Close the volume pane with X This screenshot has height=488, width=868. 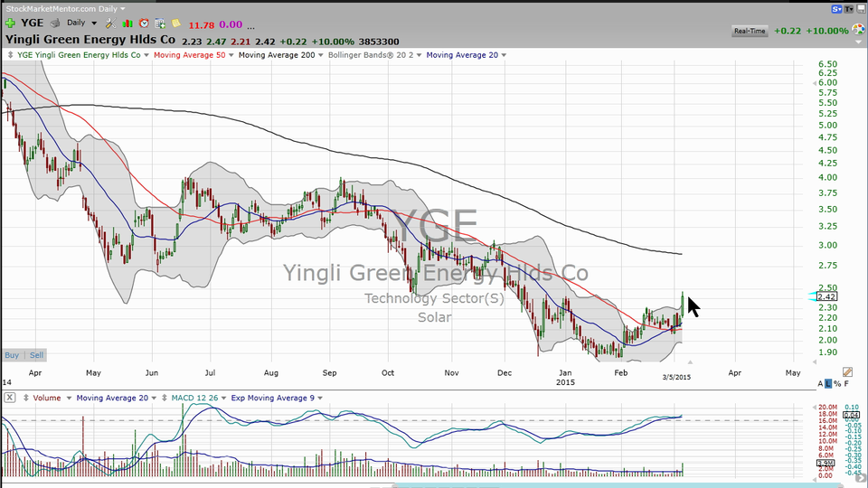tap(10, 398)
